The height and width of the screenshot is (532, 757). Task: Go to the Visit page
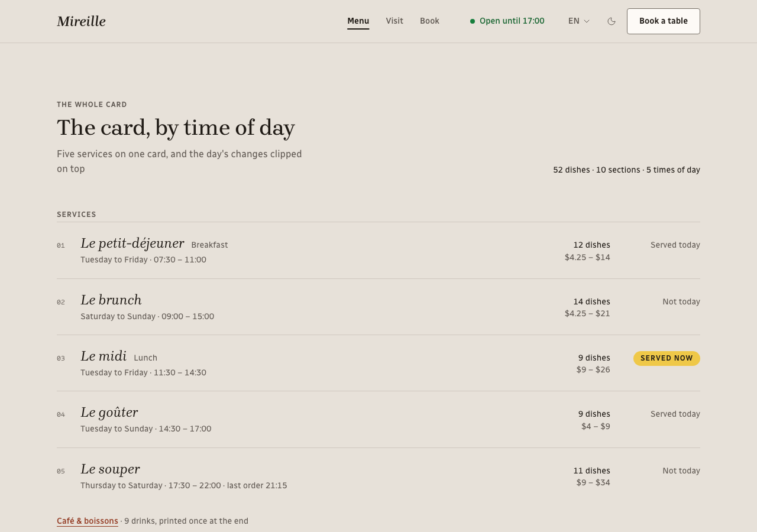[394, 21]
